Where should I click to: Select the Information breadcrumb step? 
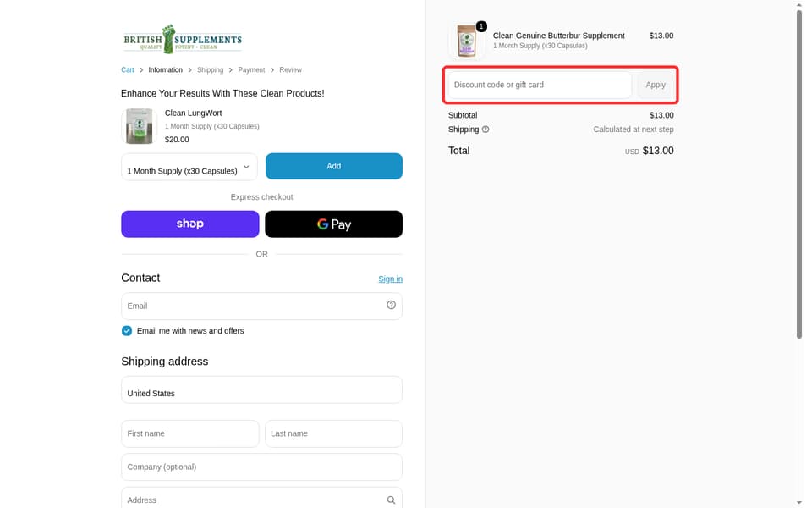165,70
